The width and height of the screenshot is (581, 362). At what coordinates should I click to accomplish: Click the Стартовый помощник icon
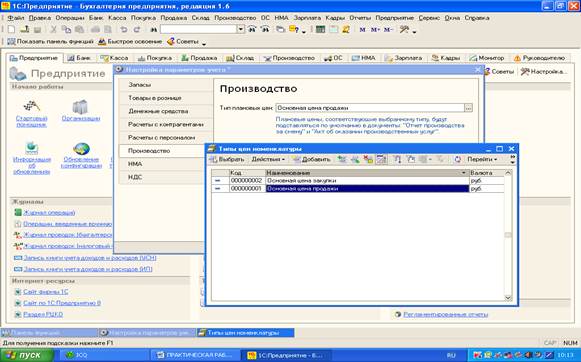click(31, 107)
